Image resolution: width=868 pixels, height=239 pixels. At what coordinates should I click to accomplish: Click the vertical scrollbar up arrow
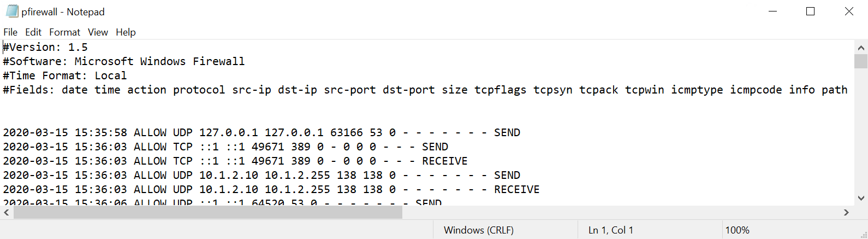(861, 48)
